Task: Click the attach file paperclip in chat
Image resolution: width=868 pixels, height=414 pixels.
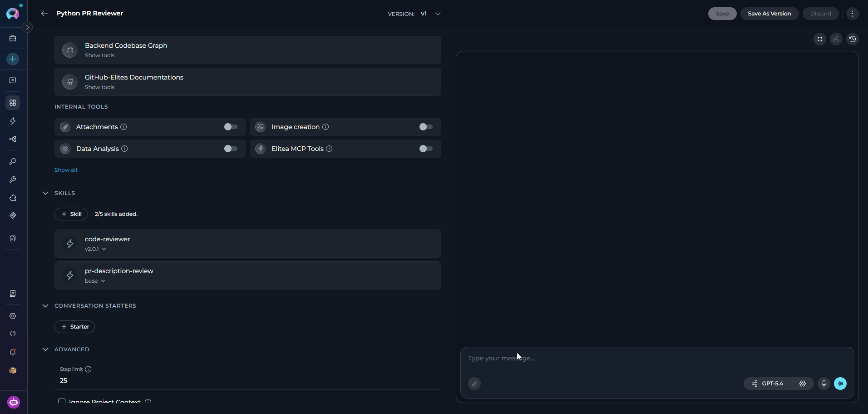Action: pyautogui.click(x=474, y=384)
